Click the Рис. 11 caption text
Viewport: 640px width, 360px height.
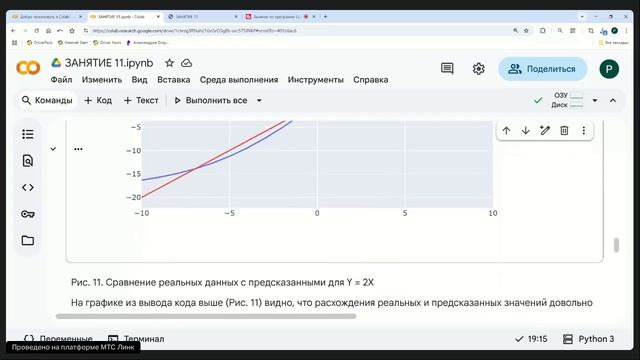pyautogui.click(x=222, y=282)
